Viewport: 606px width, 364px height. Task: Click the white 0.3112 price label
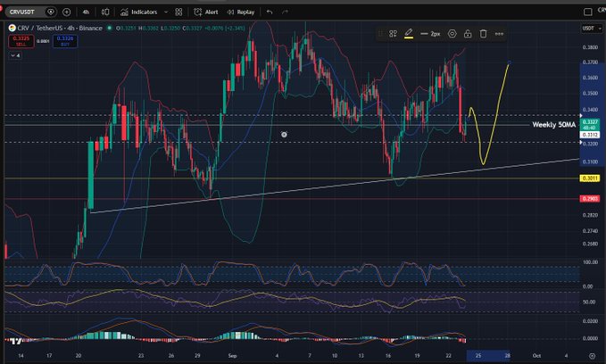589,135
